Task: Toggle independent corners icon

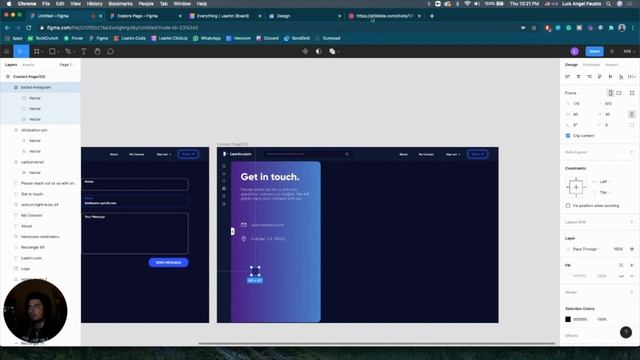Action: coord(632,125)
